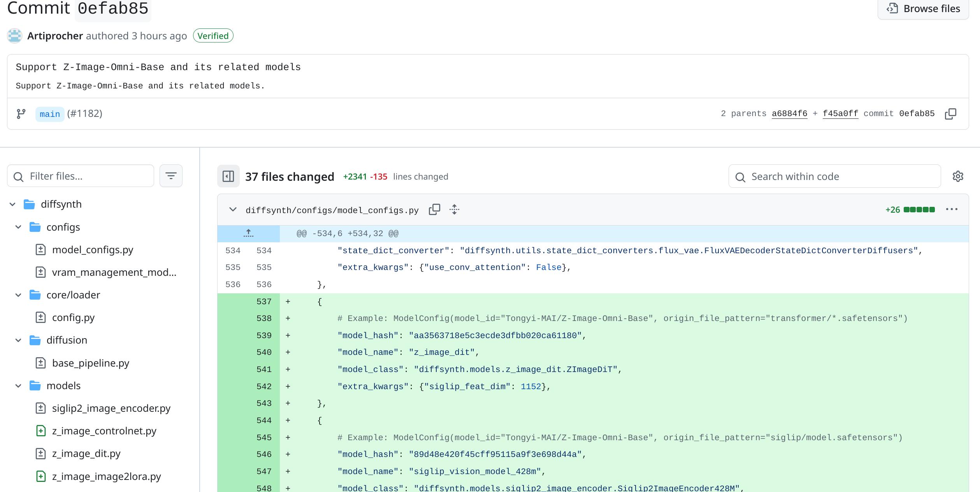This screenshot has width=980, height=492.
Task: Collapse the configs folder in tree
Action: 18,227
